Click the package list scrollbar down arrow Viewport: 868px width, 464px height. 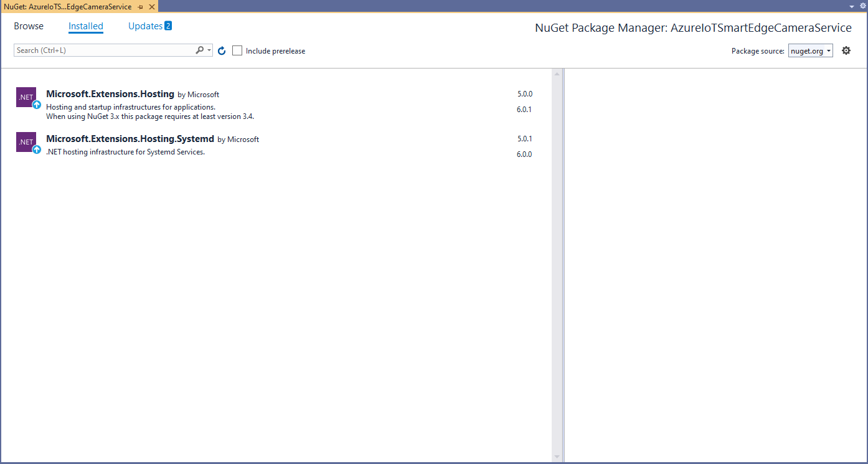tap(557, 457)
